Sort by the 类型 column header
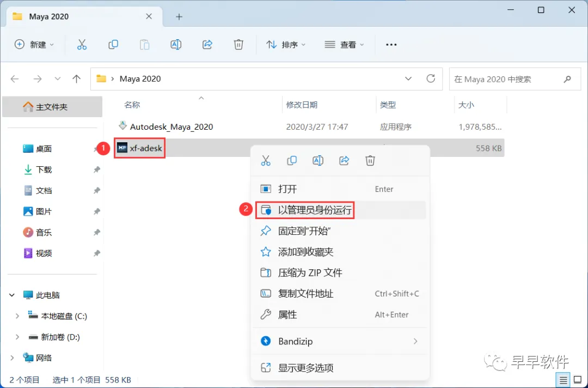588x388 pixels. (x=388, y=105)
